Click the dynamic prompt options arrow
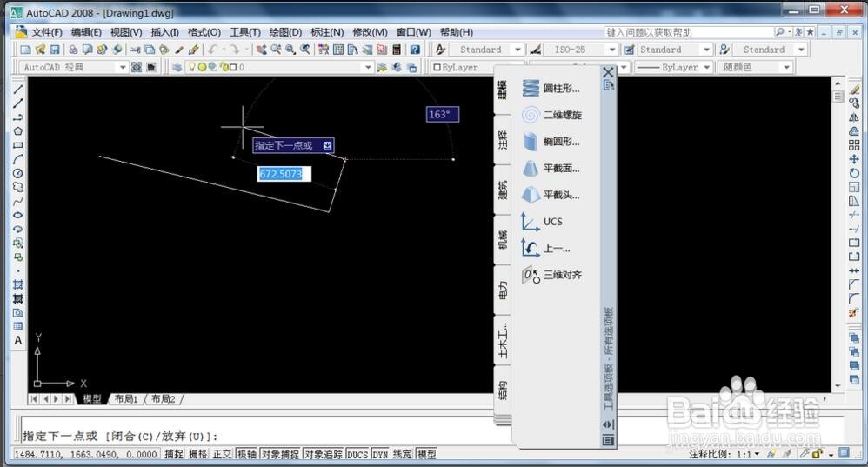This screenshot has height=467, width=868. point(327,145)
